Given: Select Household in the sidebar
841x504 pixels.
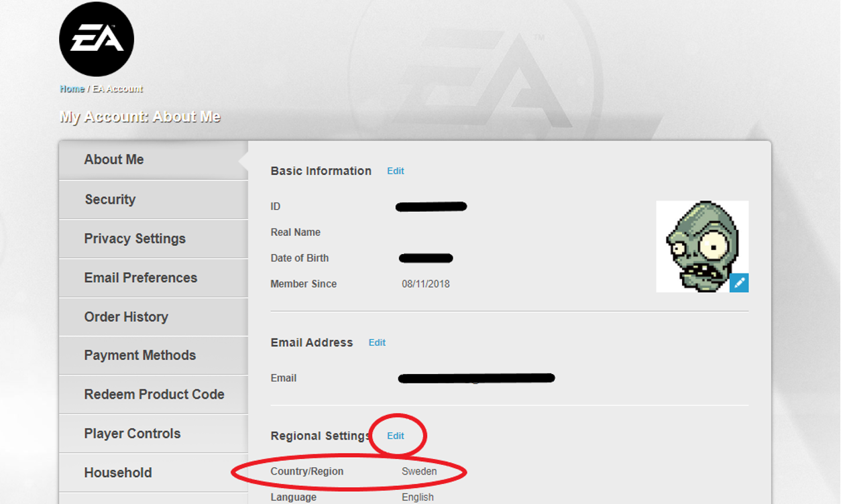Looking at the screenshot, I should 118,472.
